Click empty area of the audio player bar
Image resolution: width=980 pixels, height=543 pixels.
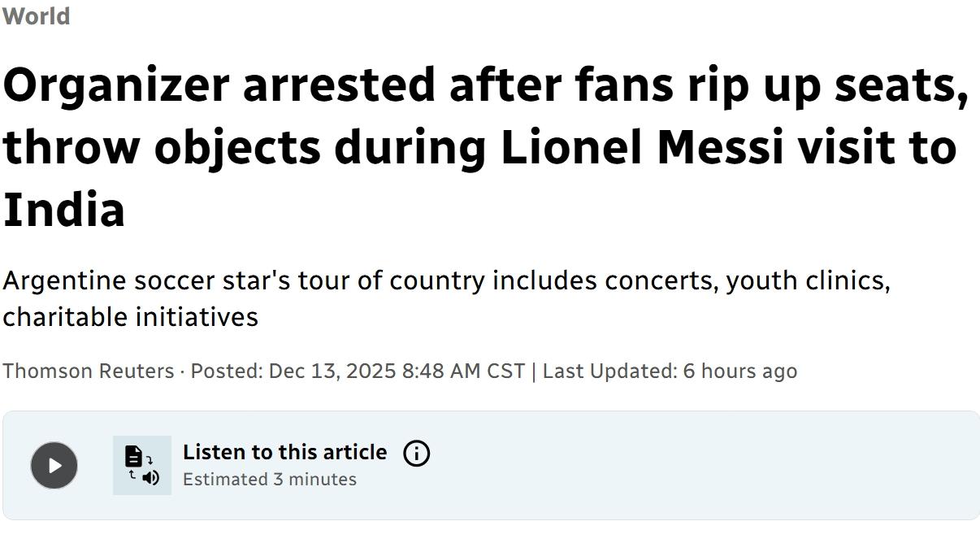pyautogui.click(x=691, y=465)
